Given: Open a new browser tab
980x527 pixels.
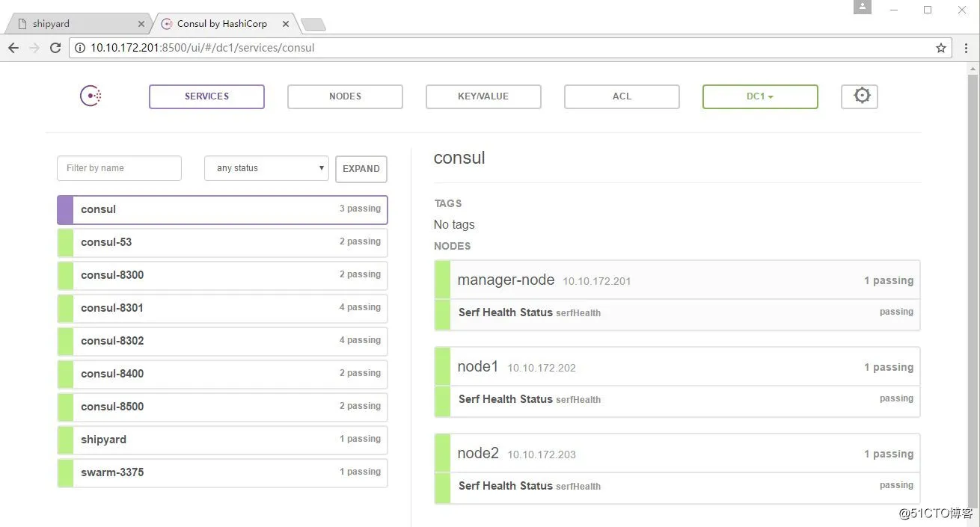Looking at the screenshot, I should 313,25.
